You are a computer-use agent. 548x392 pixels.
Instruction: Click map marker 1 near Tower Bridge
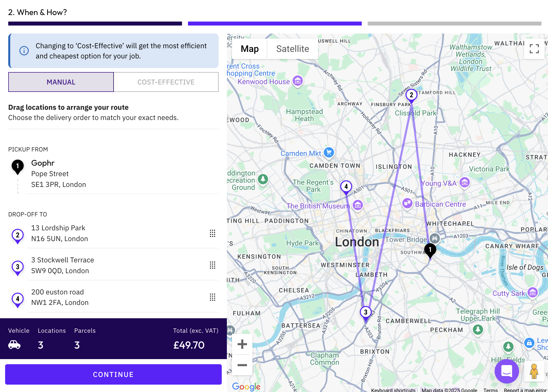pyautogui.click(x=430, y=250)
